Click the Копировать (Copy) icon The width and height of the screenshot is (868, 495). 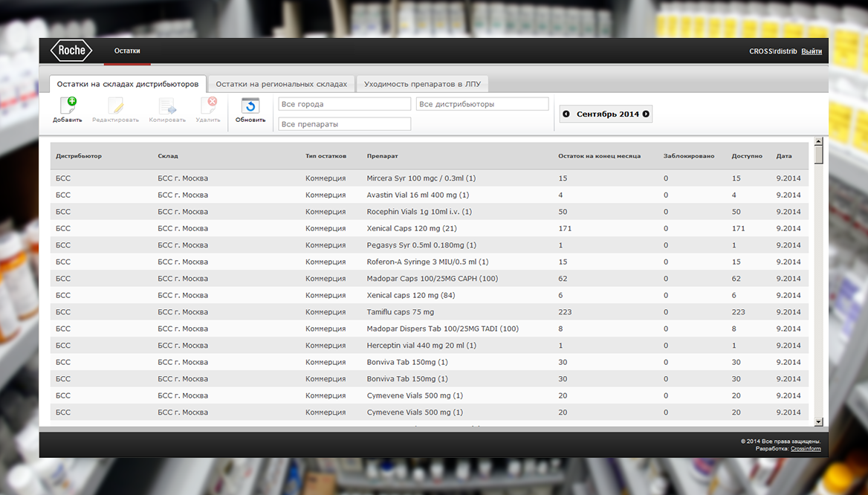[x=166, y=106]
